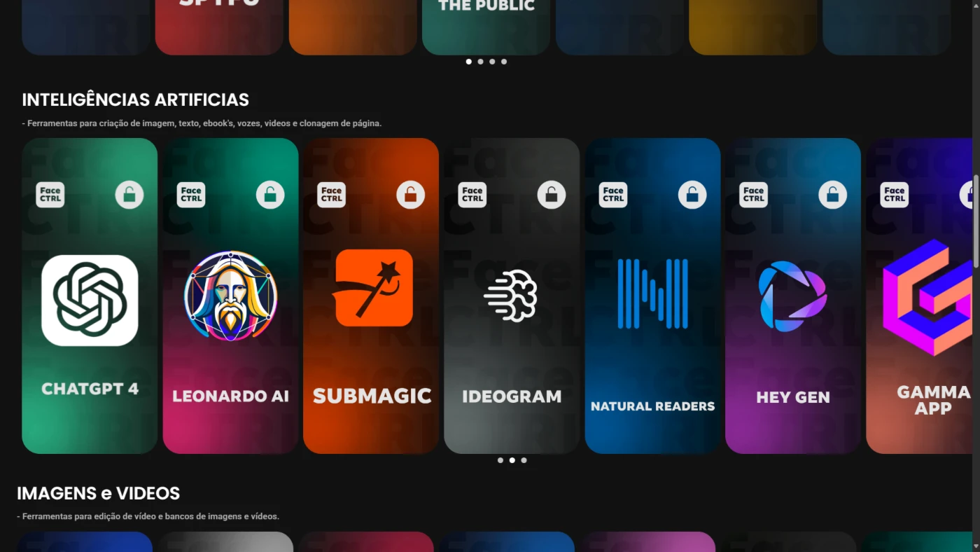Click the Natural Readers blue bars logo

click(x=652, y=294)
